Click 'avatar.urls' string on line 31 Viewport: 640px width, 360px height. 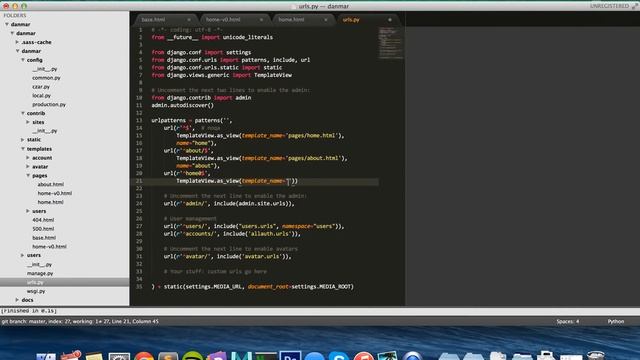263,256
